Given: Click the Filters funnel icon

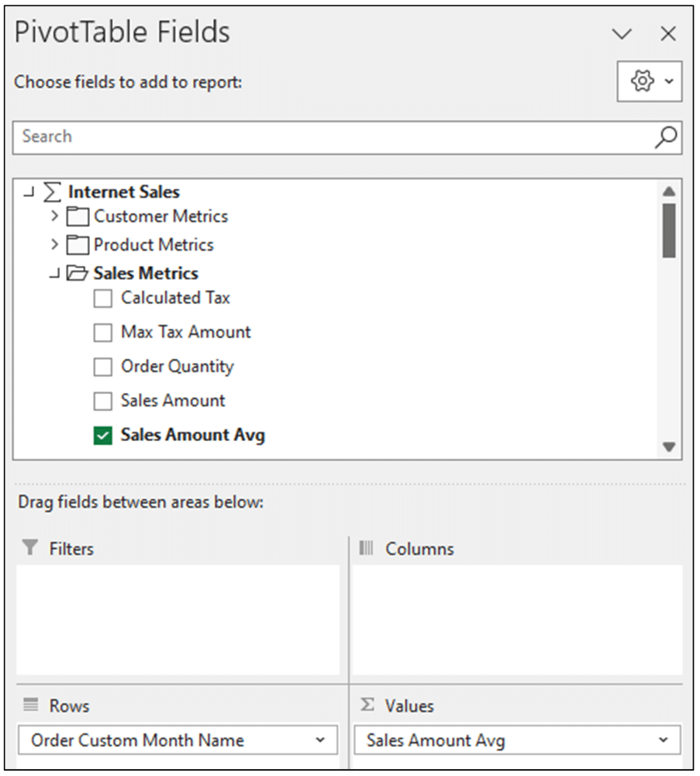Looking at the screenshot, I should tap(29, 548).
